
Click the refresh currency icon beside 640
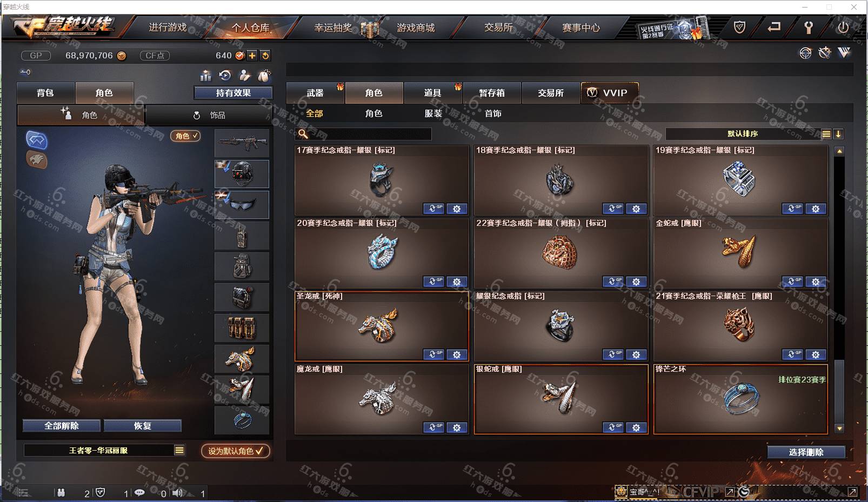[265, 56]
